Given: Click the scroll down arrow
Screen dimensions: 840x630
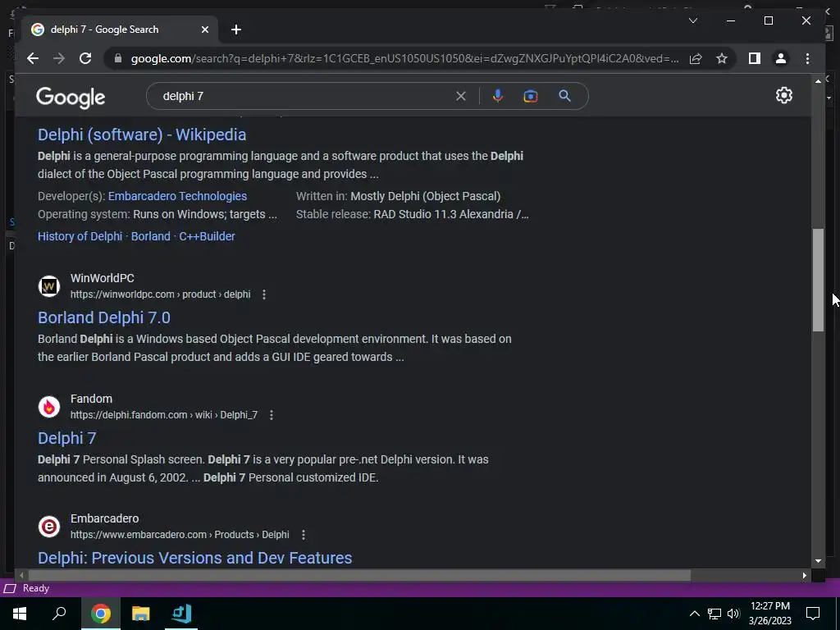Looking at the screenshot, I should coord(818,561).
